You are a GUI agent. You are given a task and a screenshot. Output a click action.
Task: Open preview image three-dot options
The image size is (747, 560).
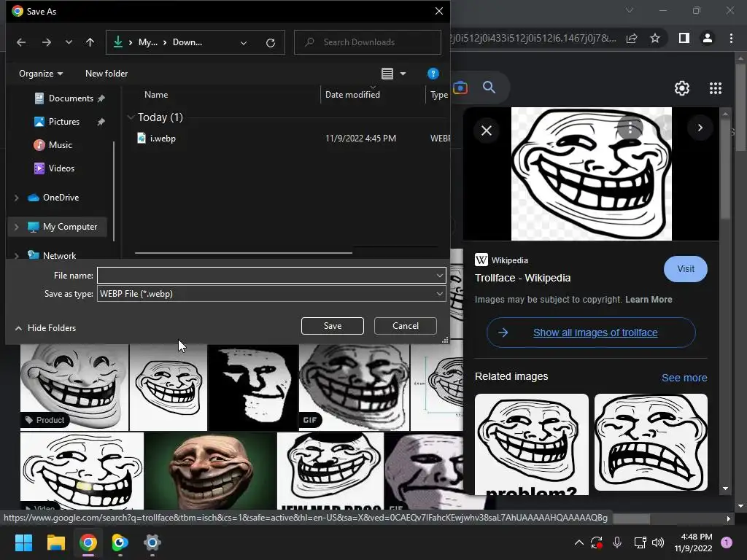click(x=630, y=128)
